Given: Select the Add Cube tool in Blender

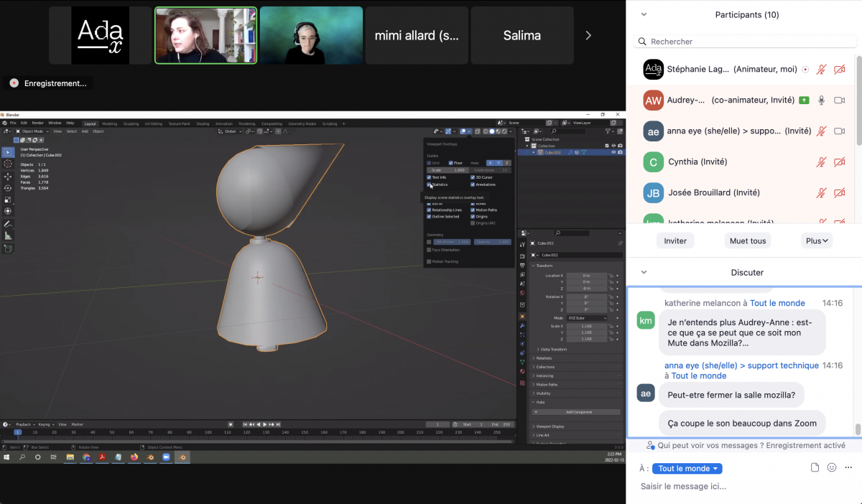Looking at the screenshot, I should point(8,248).
